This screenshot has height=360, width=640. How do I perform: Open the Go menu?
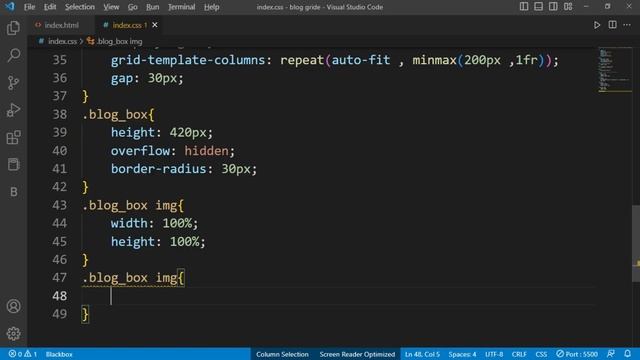[133, 7]
